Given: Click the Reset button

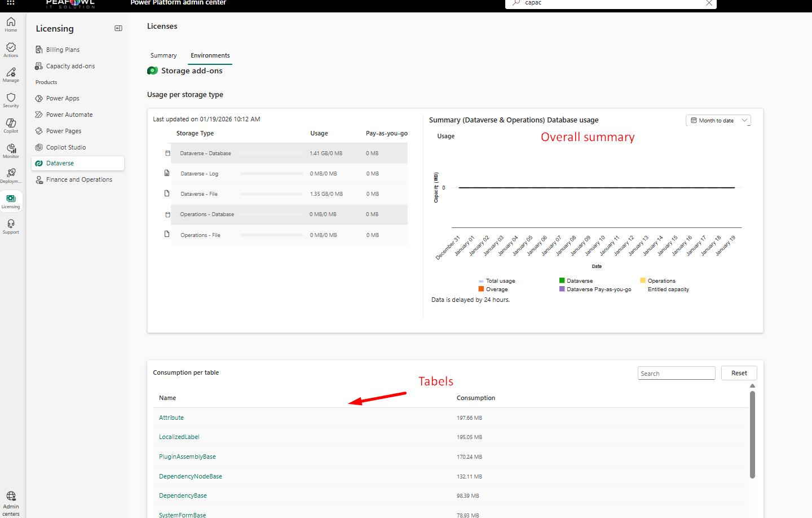Looking at the screenshot, I should tap(739, 373).
